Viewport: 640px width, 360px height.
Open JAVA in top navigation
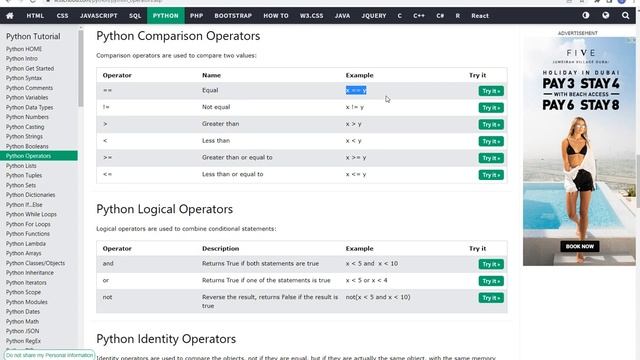[342, 16]
